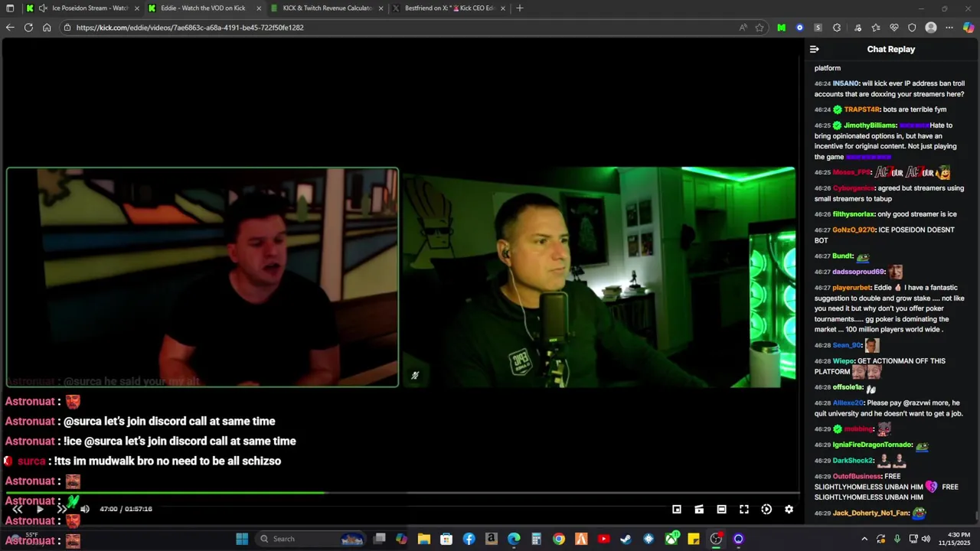
Task: Switch to Ice Poseidon Stream tab
Action: pos(83,8)
